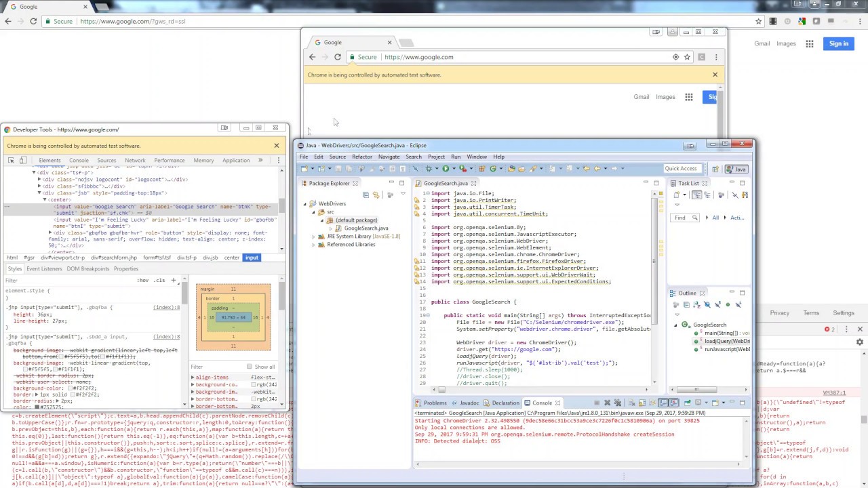Screen dimensions: 868x488
Task: Open the Navigate menu in Eclipse
Action: (x=389, y=157)
